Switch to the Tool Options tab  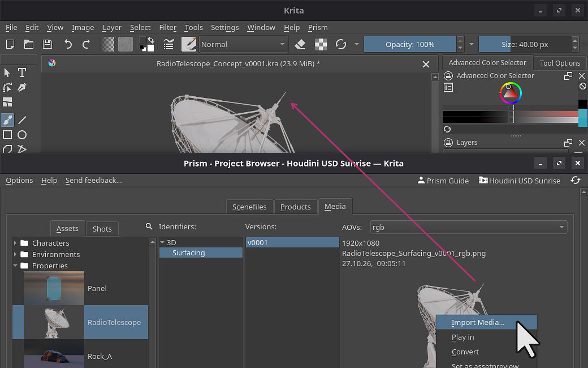(x=560, y=63)
